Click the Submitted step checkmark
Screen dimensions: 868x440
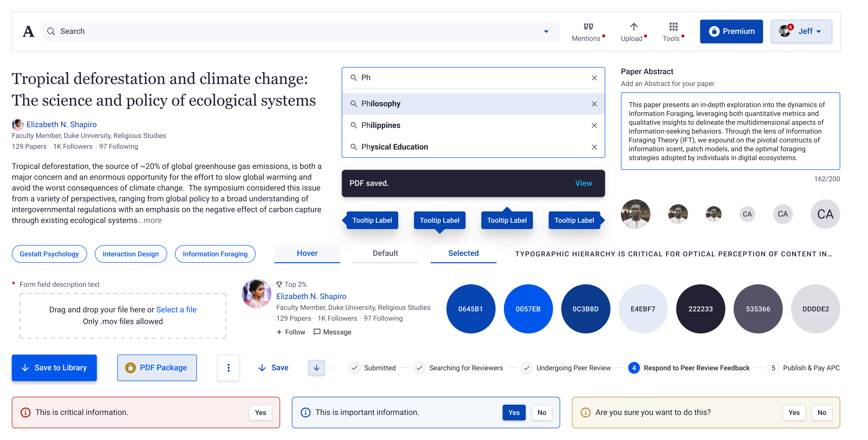click(x=354, y=368)
